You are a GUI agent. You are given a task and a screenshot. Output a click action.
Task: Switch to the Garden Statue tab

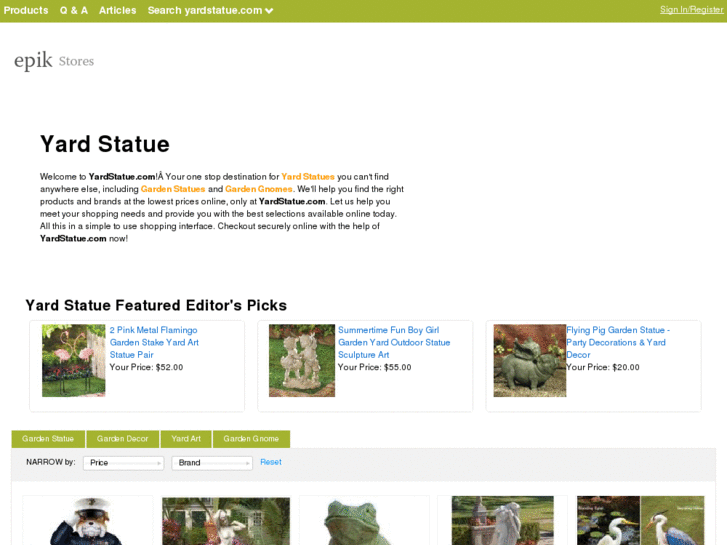pos(48,439)
